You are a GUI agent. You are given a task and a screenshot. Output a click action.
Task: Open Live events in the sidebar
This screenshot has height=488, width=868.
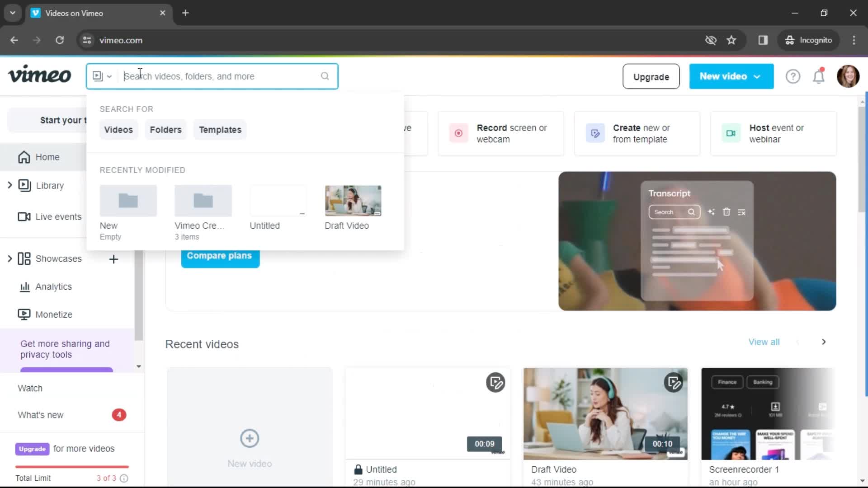click(50, 217)
